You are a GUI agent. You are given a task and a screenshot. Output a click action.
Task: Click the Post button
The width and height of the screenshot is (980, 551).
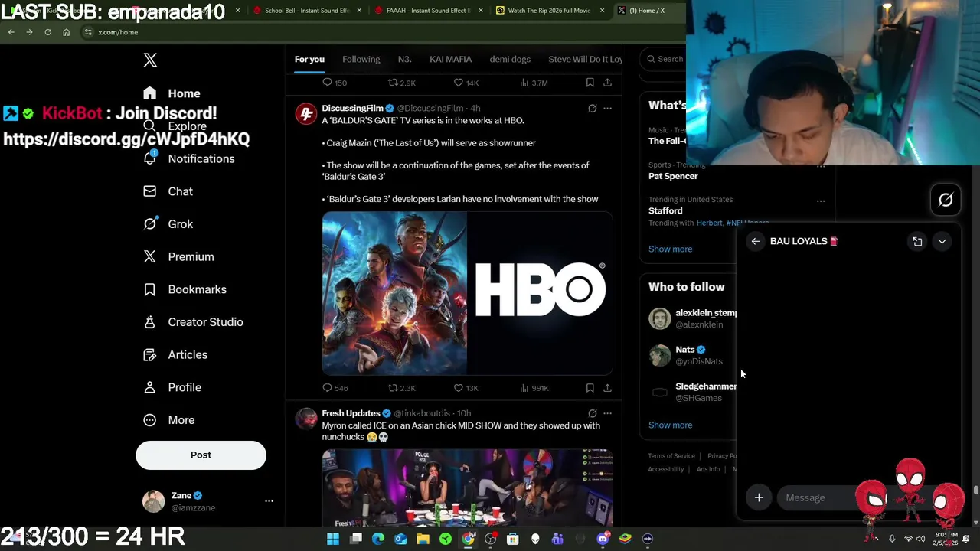coord(201,455)
